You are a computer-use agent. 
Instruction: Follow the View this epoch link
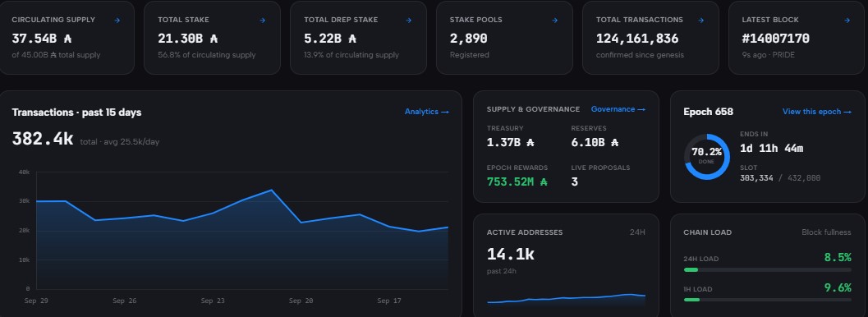817,112
